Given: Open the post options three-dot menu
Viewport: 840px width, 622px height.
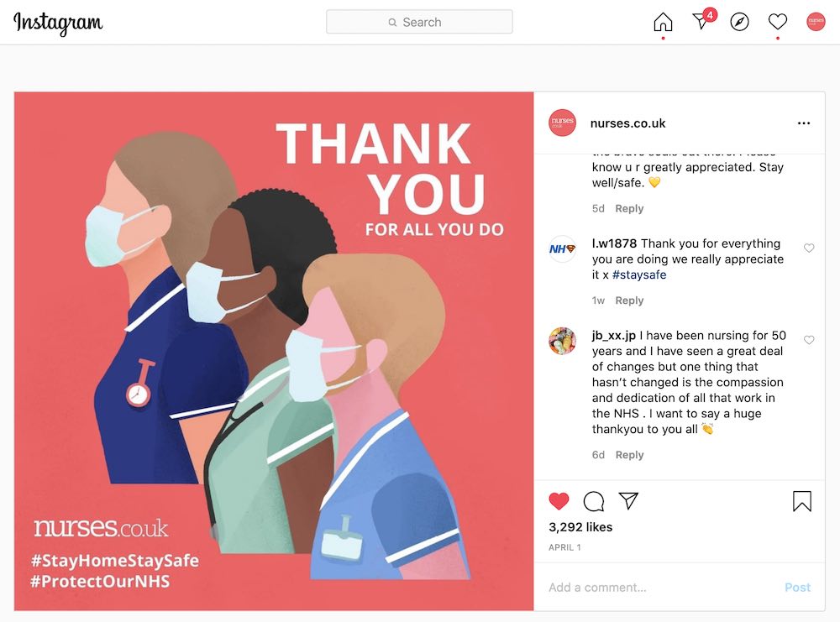Looking at the screenshot, I should (804, 123).
